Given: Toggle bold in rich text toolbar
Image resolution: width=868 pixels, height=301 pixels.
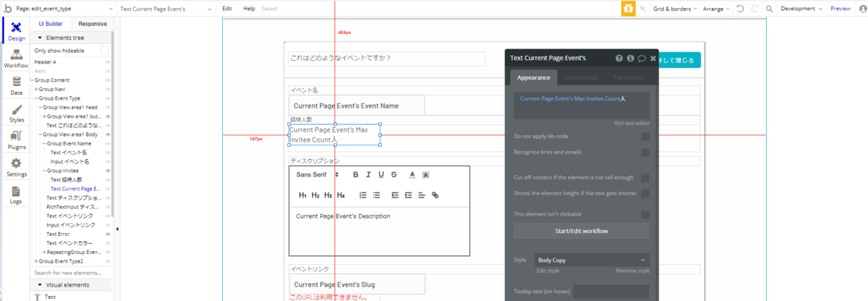Looking at the screenshot, I should [x=356, y=174].
